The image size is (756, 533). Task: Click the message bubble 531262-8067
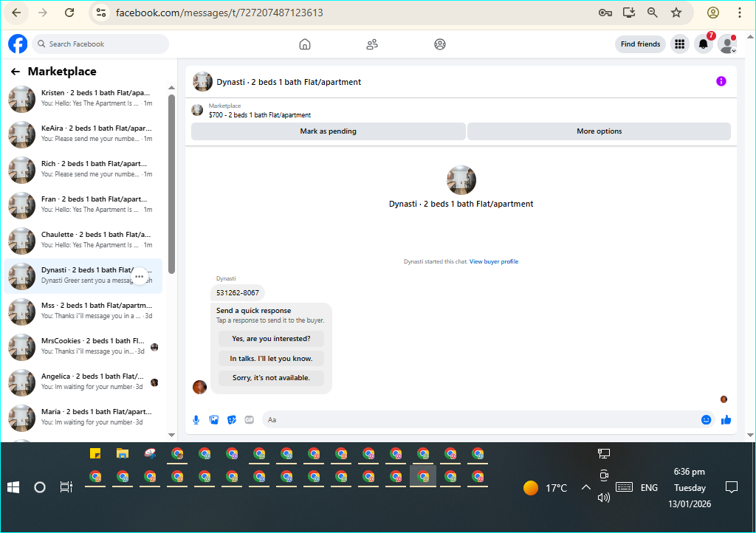[237, 292]
